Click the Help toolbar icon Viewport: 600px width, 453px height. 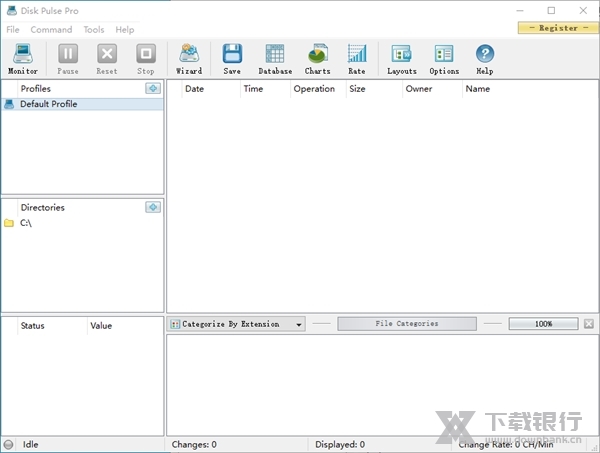coord(485,59)
